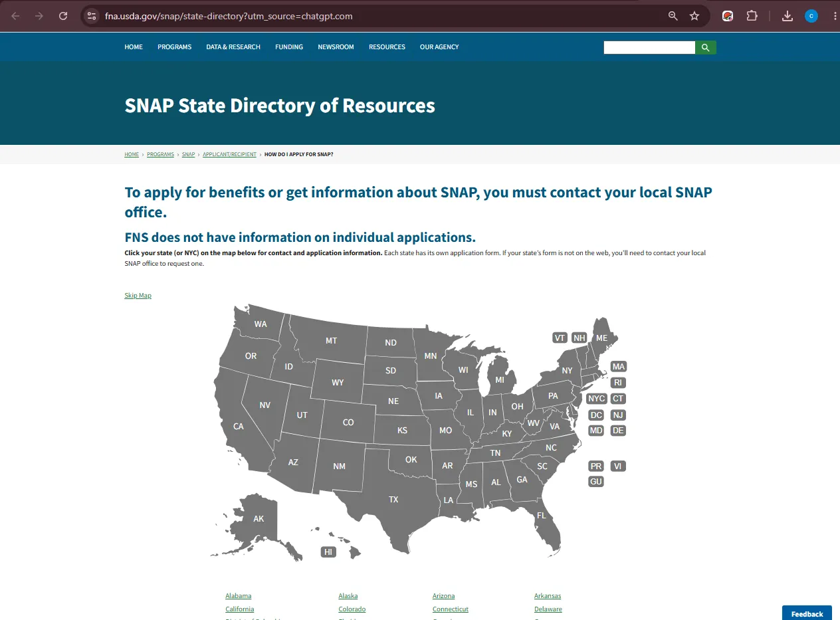This screenshot has height=620, width=840.
Task: Click the VT state label button
Action: tap(560, 338)
